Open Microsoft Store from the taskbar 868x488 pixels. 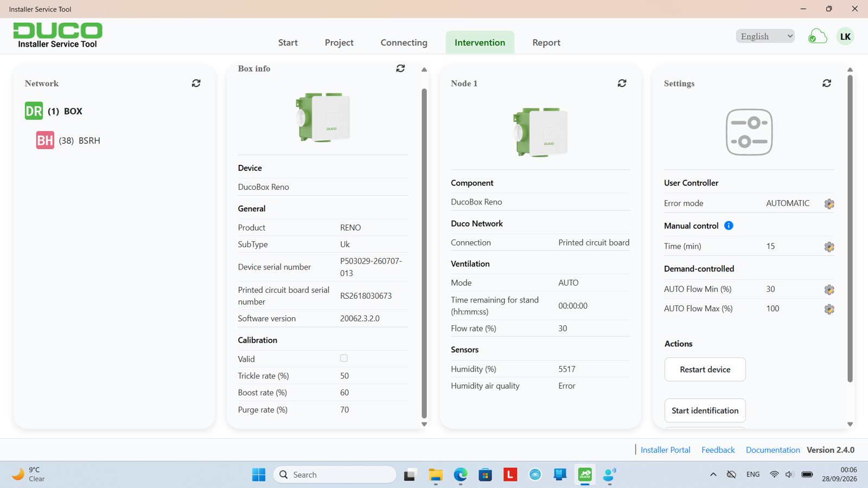[485, 475]
